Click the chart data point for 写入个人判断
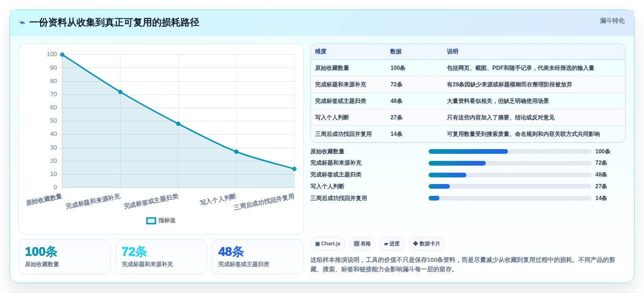The height and width of the screenshot is (293, 644). click(236, 151)
